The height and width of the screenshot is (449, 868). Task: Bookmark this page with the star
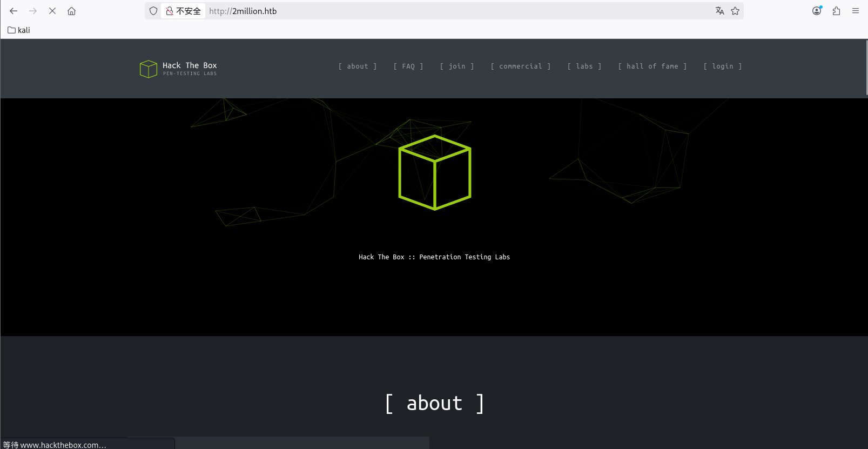click(735, 11)
